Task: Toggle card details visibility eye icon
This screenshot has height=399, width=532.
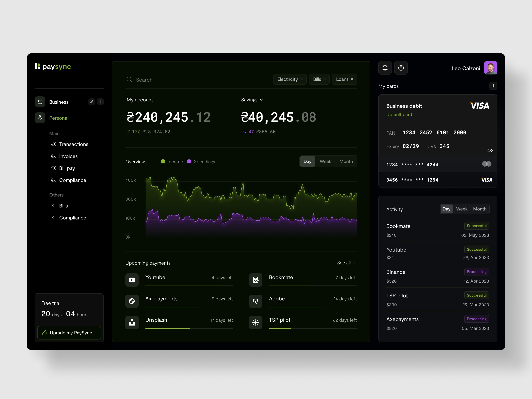Action: (x=489, y=150)
